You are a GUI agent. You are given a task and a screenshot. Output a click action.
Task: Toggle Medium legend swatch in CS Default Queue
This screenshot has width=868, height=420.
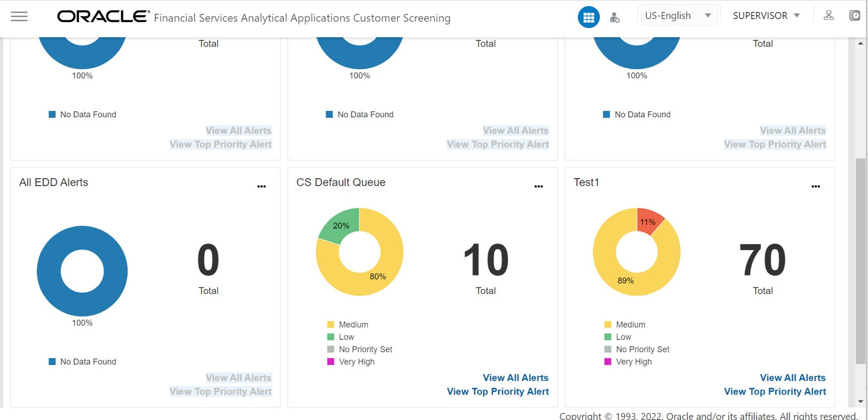click(330, 325)
